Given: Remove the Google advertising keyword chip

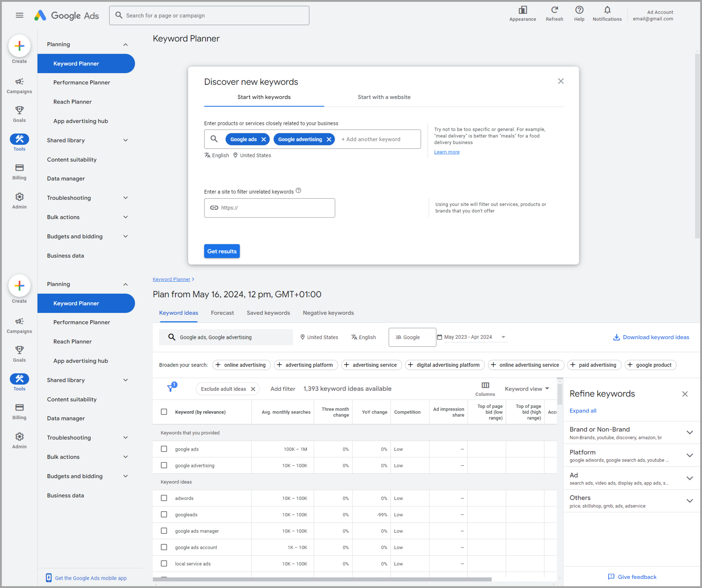Looking at the screenshot, I should click(x=329, y=139).
